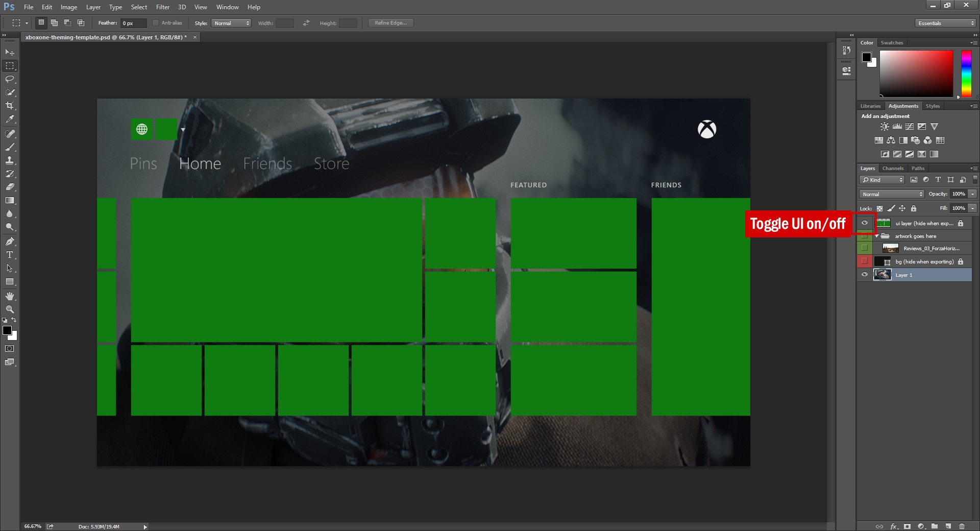
Task: Click the Refine Edge button
Action: coord(390,22)
